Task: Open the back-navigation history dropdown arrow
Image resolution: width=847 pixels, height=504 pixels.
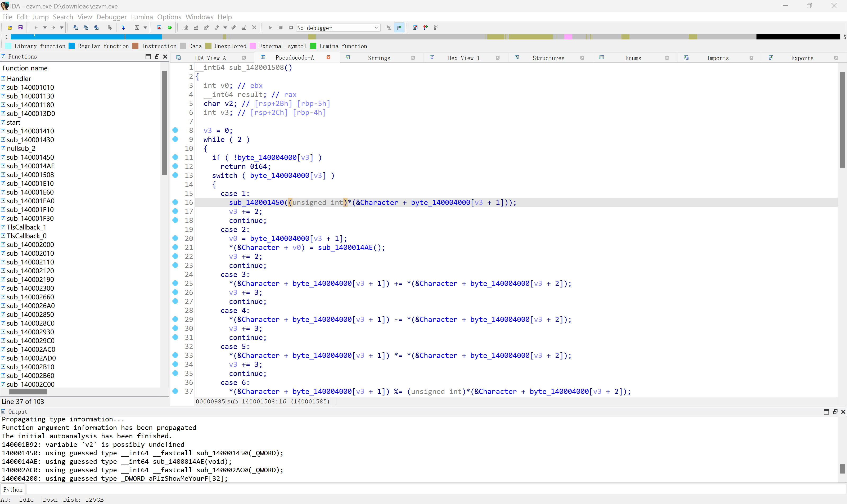Action: click(x=45, y=28)
